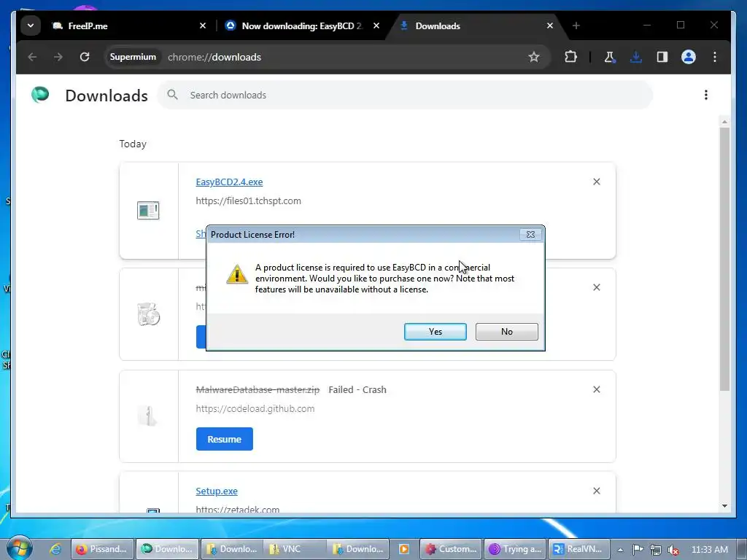The width and height of the screenshot is (747, 560).
Task: Click the Supermium site chip
Action: tap(133, 57)
